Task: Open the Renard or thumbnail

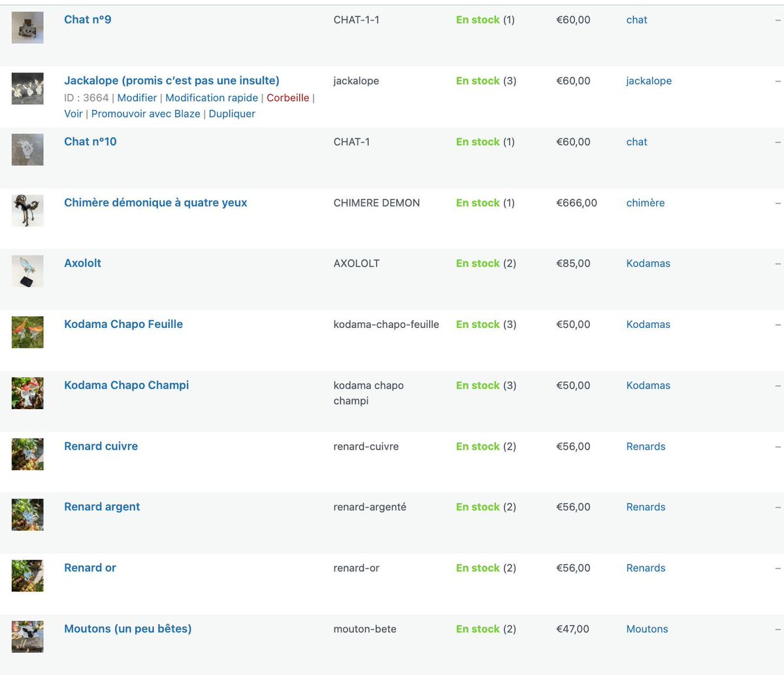Action: 27,576
